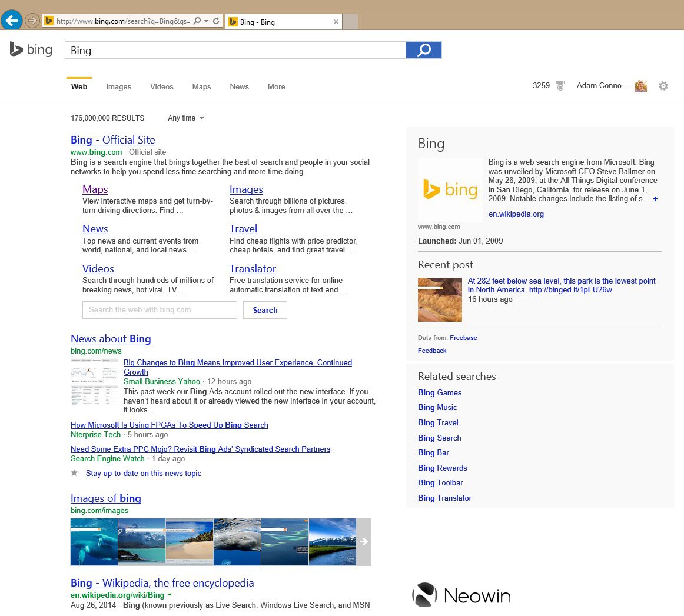Screen dimensions: 684x616
Task: Click Adam's profile picture
Action: pyautogui.click(x=640, y=85)
